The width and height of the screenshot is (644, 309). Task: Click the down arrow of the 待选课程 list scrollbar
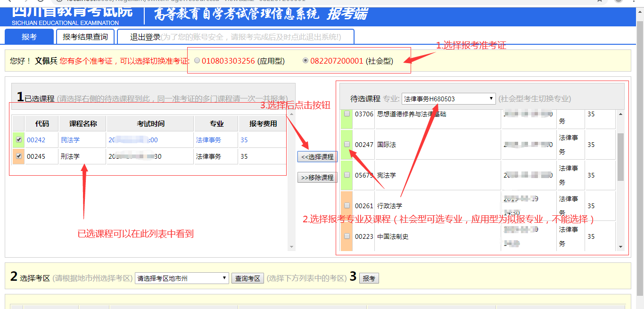[620, 247]
